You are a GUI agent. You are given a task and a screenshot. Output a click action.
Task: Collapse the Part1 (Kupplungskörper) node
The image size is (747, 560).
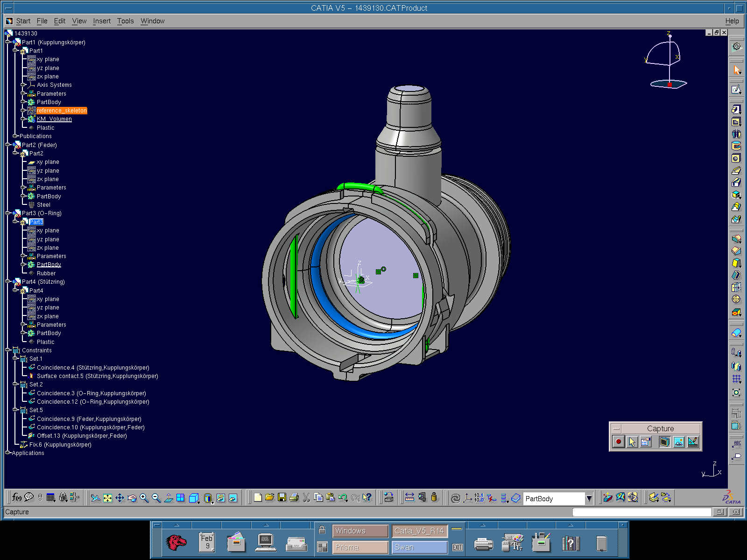click(x=8, y=42)
